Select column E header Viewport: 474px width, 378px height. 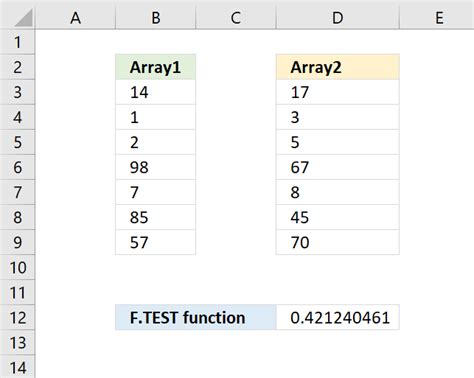[x=437, y=18]
